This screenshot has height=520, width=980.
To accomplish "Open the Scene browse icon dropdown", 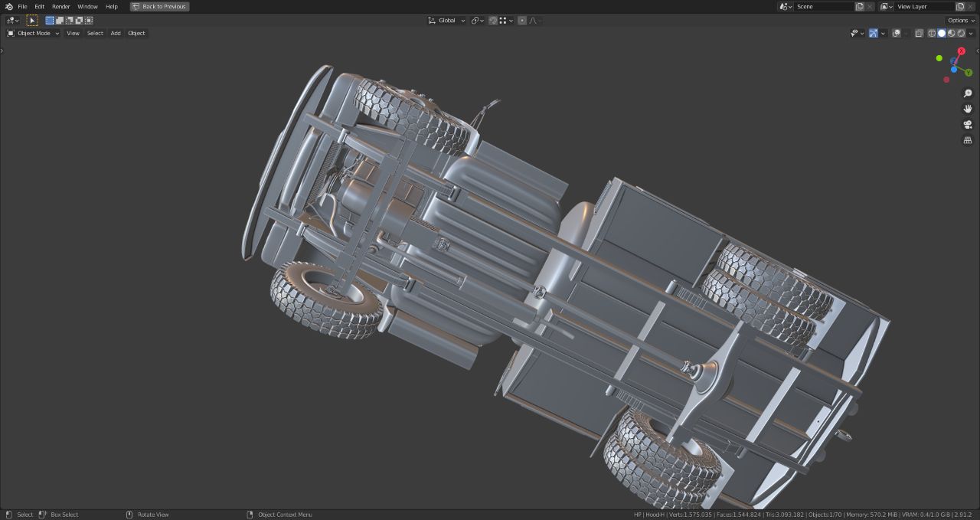I will [x=786, y=6].
